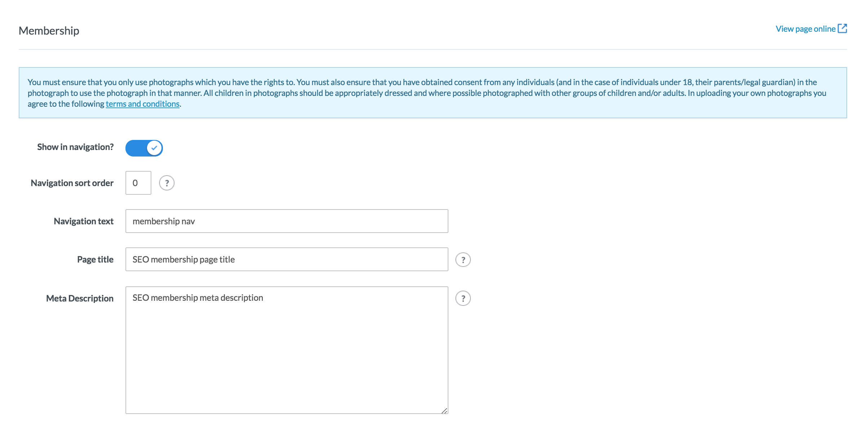The height and width of the screenshot is (427, 868).
Task: Click the Membership page heading
Action: (x=49, y=31)
